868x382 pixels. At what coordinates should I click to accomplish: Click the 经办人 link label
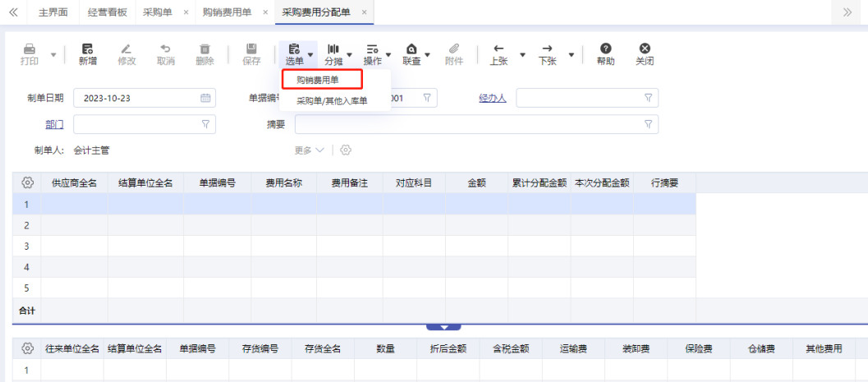[492, 99]
